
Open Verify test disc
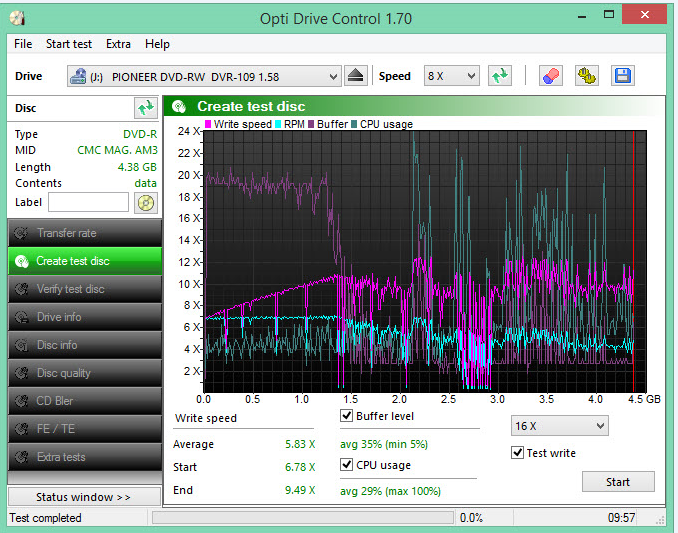click(x=85, y=289)
